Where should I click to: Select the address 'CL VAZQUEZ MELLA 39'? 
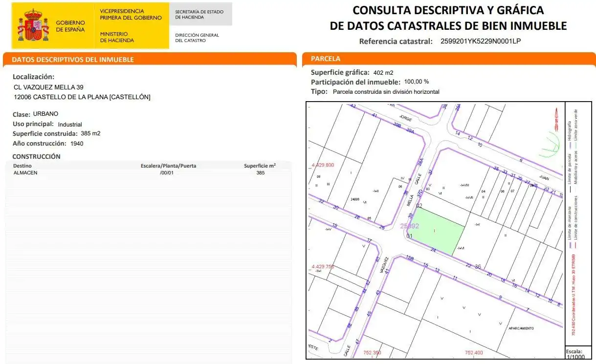(x=48, y=87)
